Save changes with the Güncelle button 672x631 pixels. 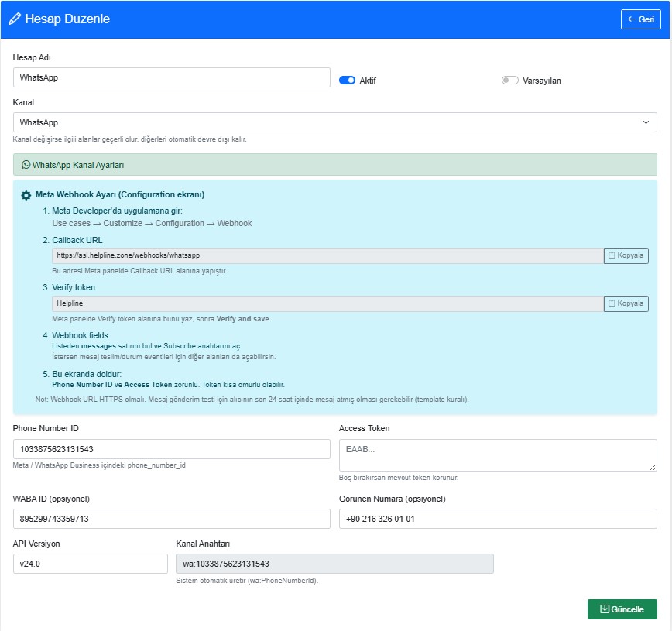pos(622,609)
